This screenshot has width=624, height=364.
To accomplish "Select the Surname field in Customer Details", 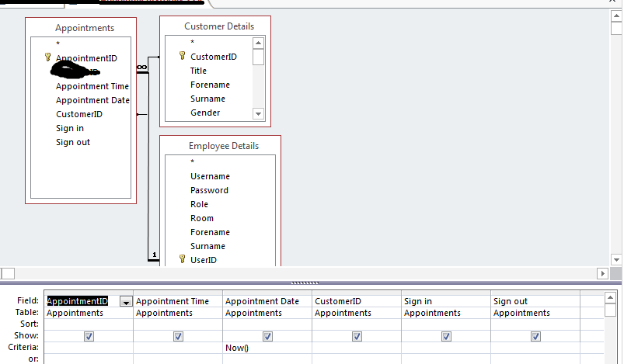I will (x=207, y=99).
